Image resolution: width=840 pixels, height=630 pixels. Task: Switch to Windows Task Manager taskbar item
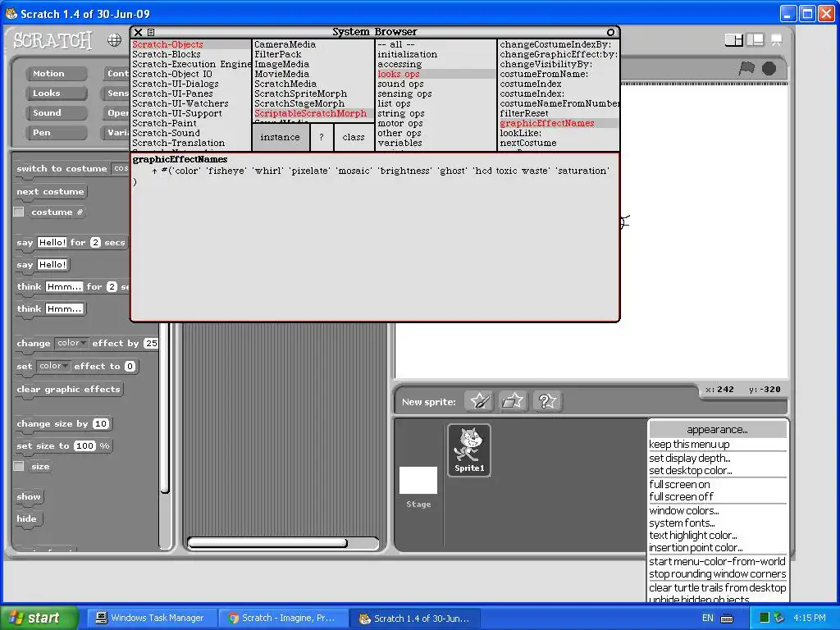click(x=150, y=618)
